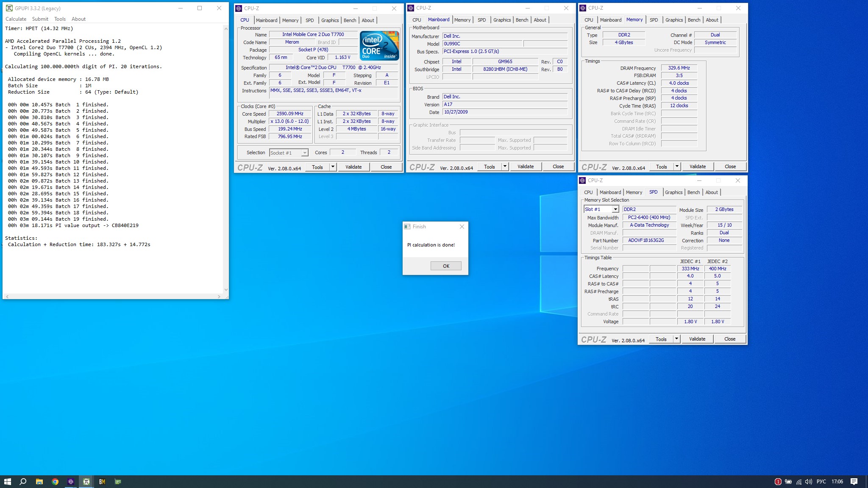868x488 pixels.
Task: Switch to CPU-Z taskbar icon
Action: (71, 482)
